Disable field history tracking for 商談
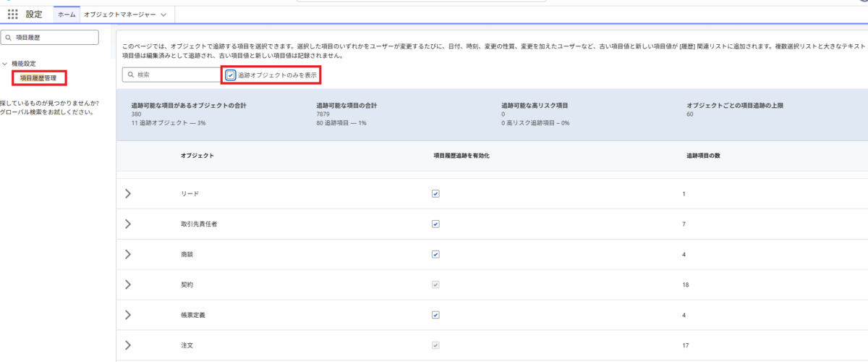 [x=435, y=255]
